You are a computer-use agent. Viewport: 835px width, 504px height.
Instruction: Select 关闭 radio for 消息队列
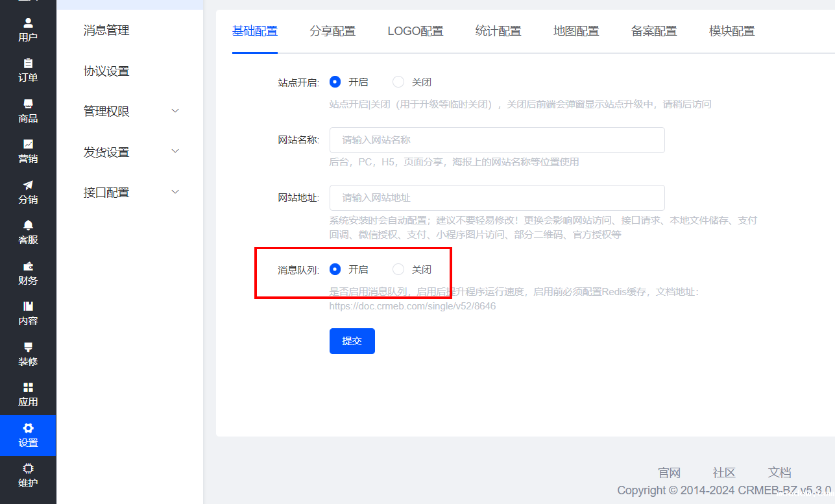point(399,269)
